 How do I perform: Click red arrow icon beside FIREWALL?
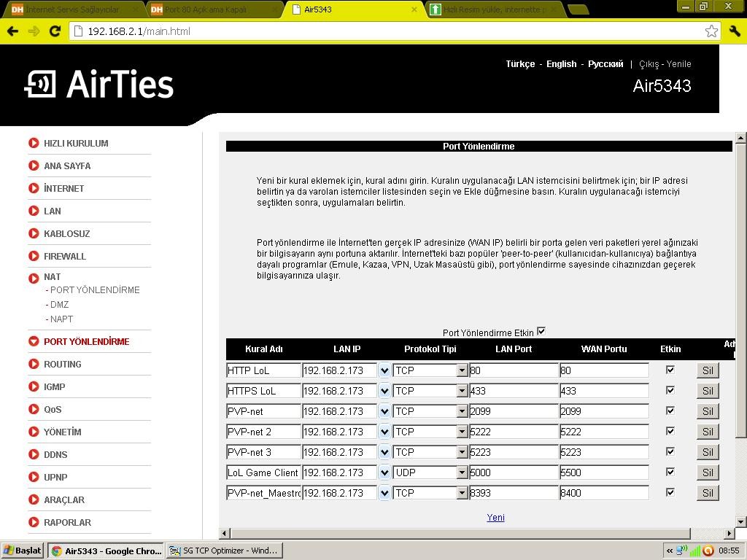coord(34,256)
